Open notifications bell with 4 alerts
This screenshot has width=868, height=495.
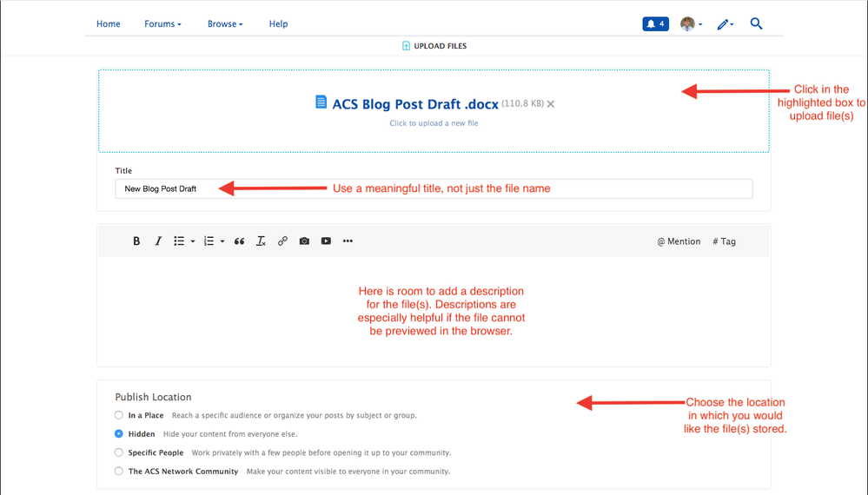pos(655,24)
